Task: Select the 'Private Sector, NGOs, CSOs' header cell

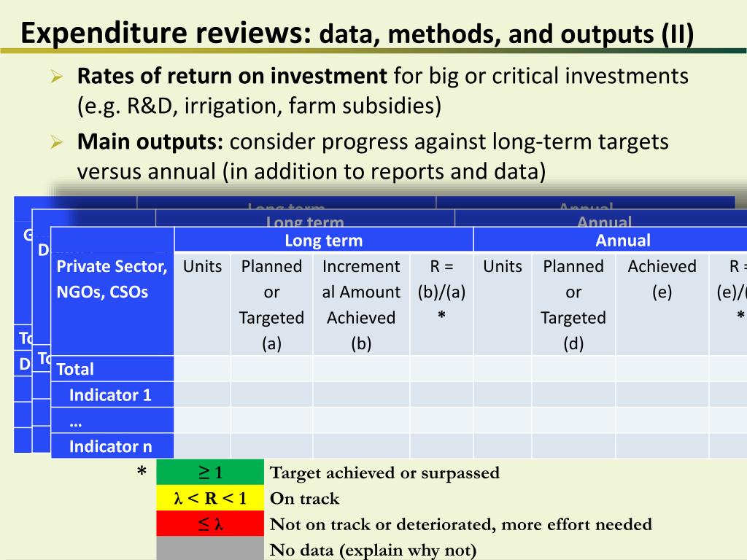Action: [x=112, y=303]
